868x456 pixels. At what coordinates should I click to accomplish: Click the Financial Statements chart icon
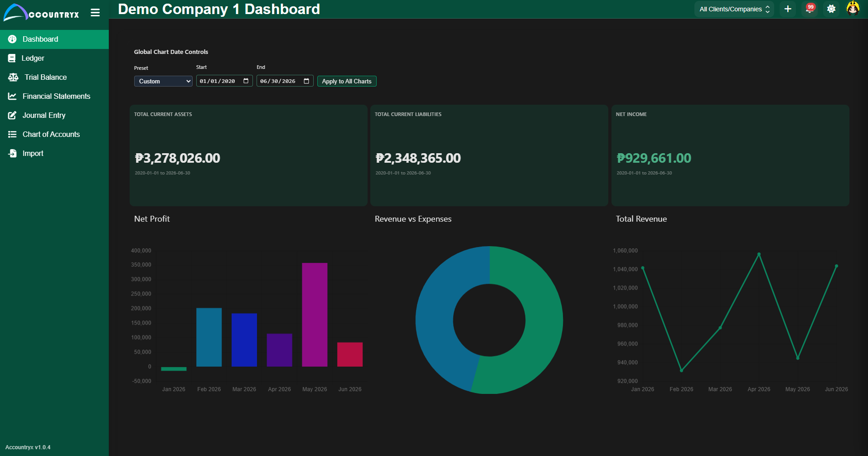coord(12,97)
